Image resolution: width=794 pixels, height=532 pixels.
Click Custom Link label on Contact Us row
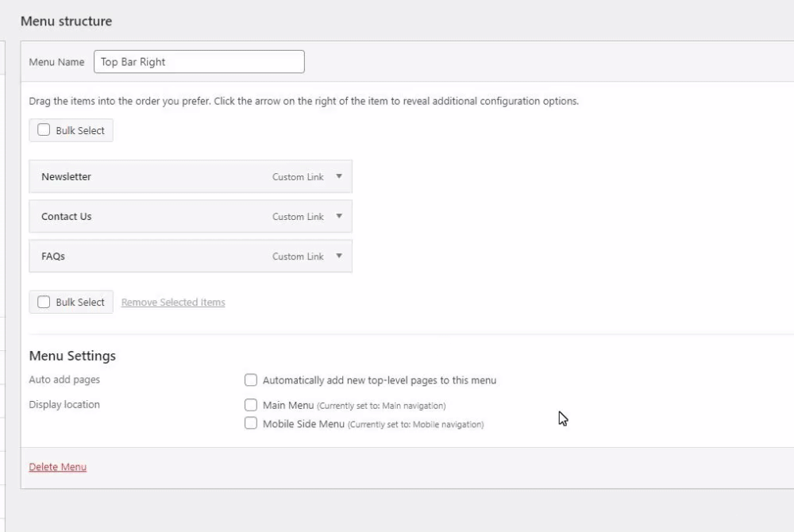pos(298,217)
